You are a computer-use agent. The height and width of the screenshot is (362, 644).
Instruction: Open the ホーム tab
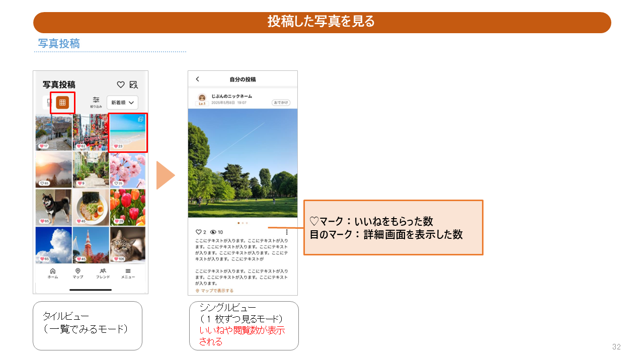(x=53, y=274)
